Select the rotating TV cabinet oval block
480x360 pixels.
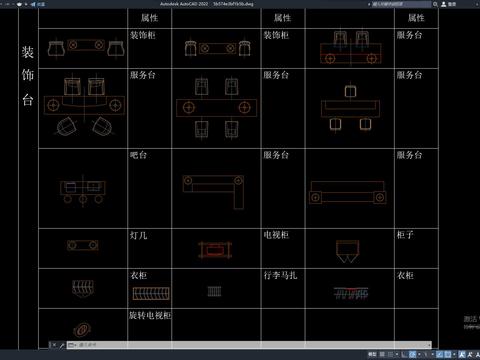[82, 329]
